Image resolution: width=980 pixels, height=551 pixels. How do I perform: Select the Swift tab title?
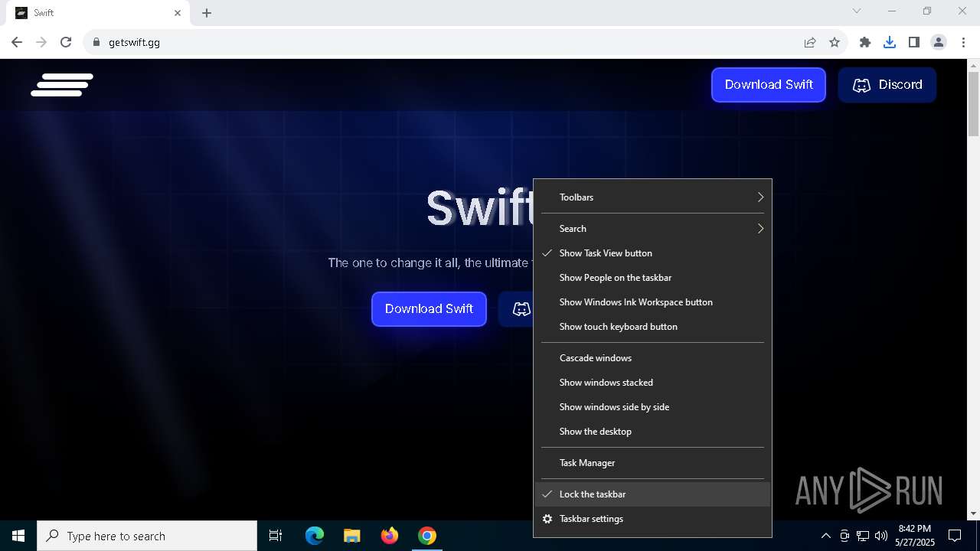pos(44,13)
